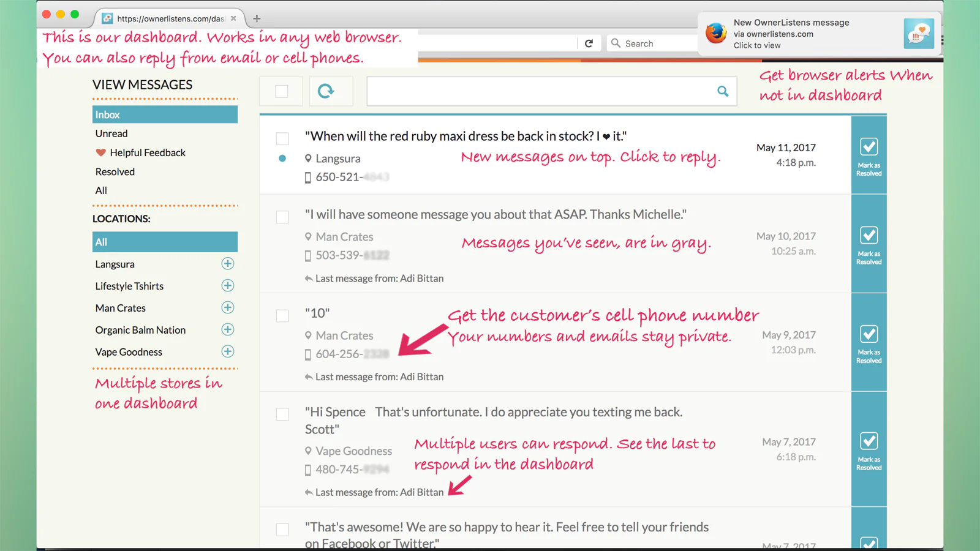The width and height of the screenshot is (980, 551).
Task: Toggle the select-all messages checkbox
Action: (282, 91)
